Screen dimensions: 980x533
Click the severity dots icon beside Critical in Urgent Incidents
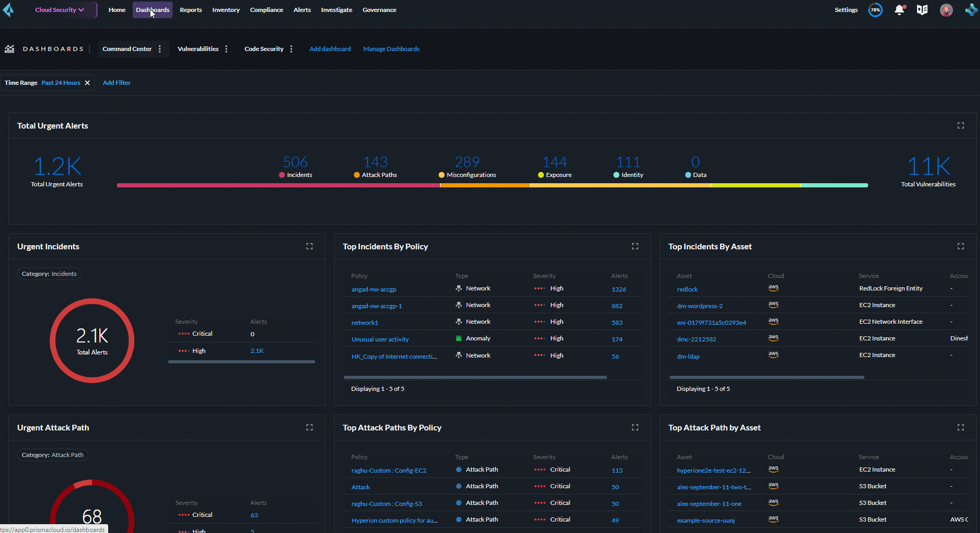point(184,334)
